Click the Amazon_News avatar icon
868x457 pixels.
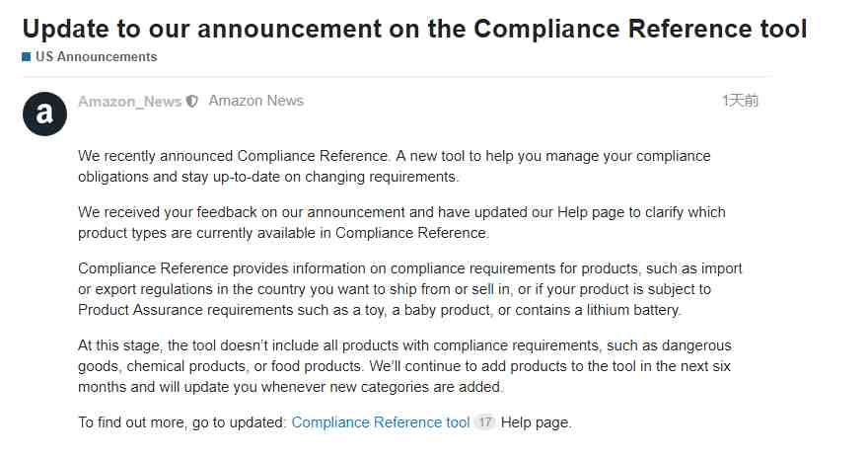pos(44,114)
